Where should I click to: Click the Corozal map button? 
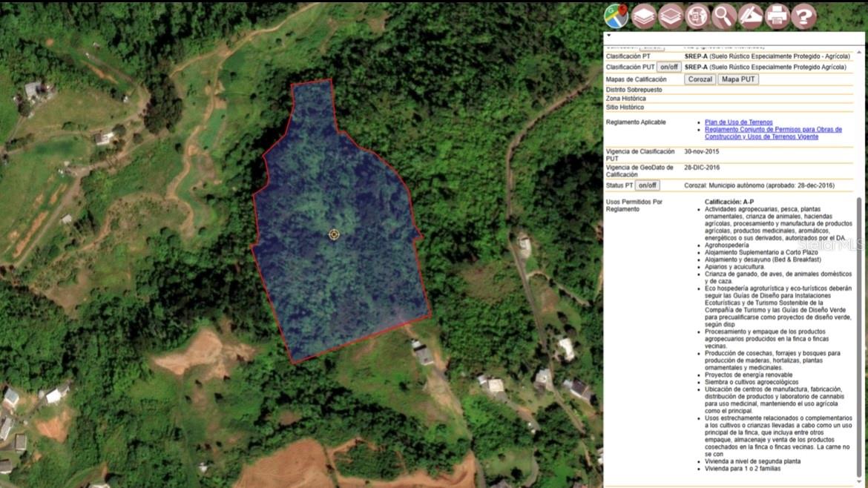point(700,79)
